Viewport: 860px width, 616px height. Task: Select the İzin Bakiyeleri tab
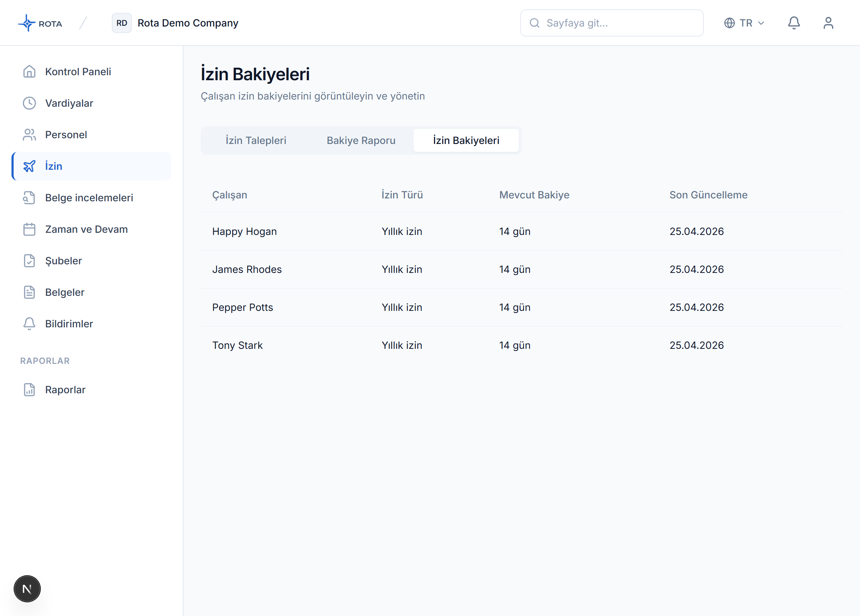pos(466,140)
